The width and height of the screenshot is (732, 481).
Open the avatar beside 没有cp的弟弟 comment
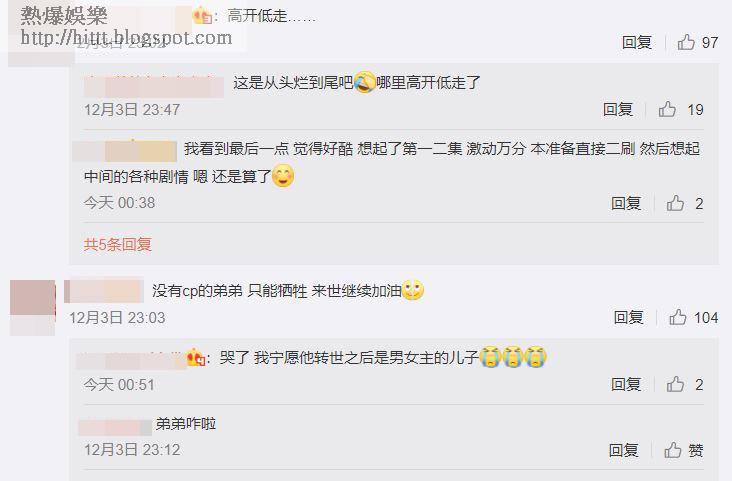tap(33, 307)
